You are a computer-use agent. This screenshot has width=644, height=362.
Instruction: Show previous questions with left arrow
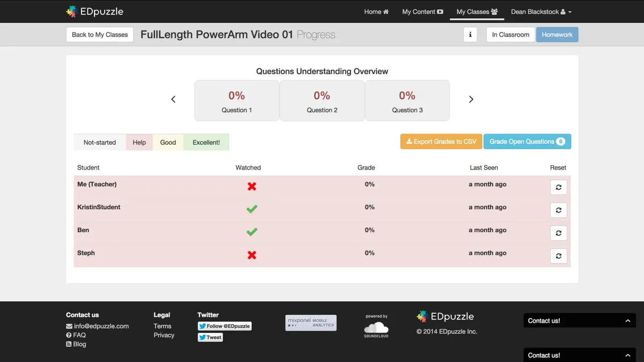173,99
